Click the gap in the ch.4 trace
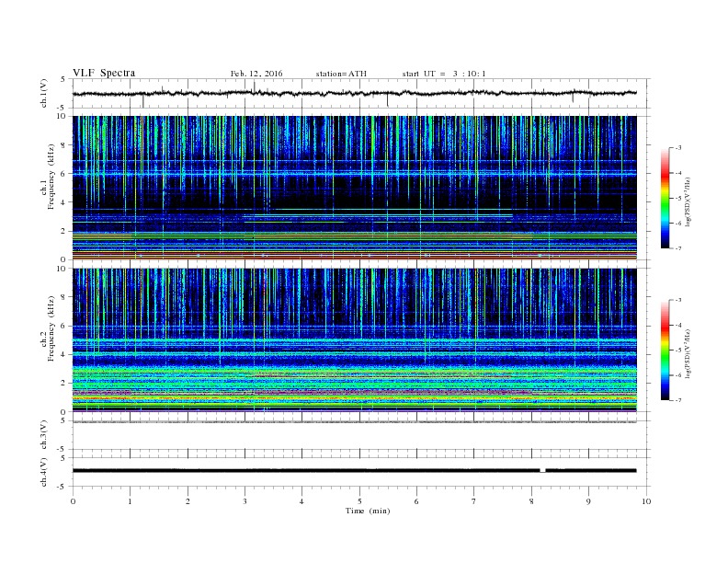 [542, 471]
